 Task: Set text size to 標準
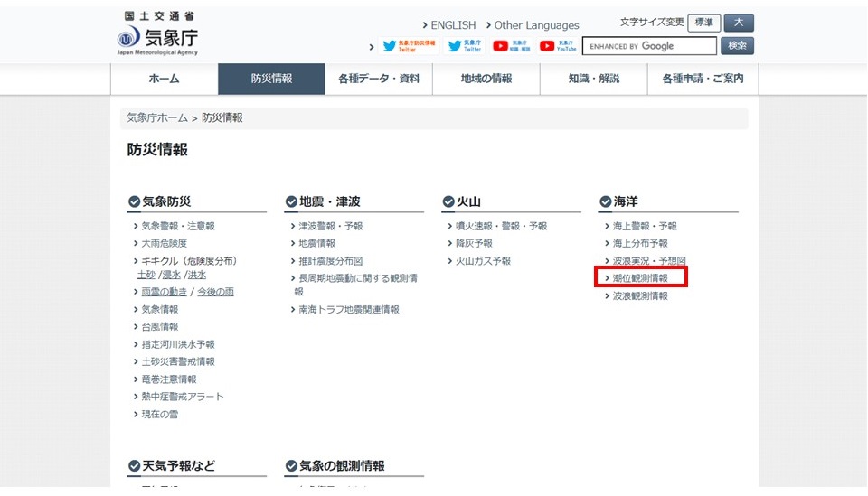coord(704,23)
